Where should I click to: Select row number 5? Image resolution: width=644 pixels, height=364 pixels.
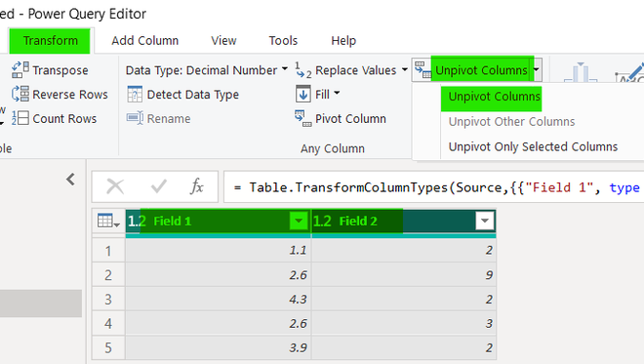tap(108, 347)
